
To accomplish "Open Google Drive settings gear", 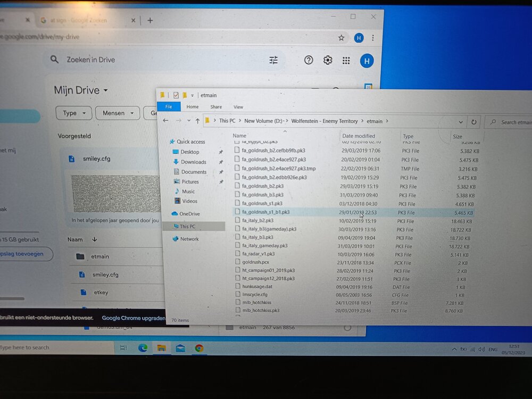I will 327,60.
